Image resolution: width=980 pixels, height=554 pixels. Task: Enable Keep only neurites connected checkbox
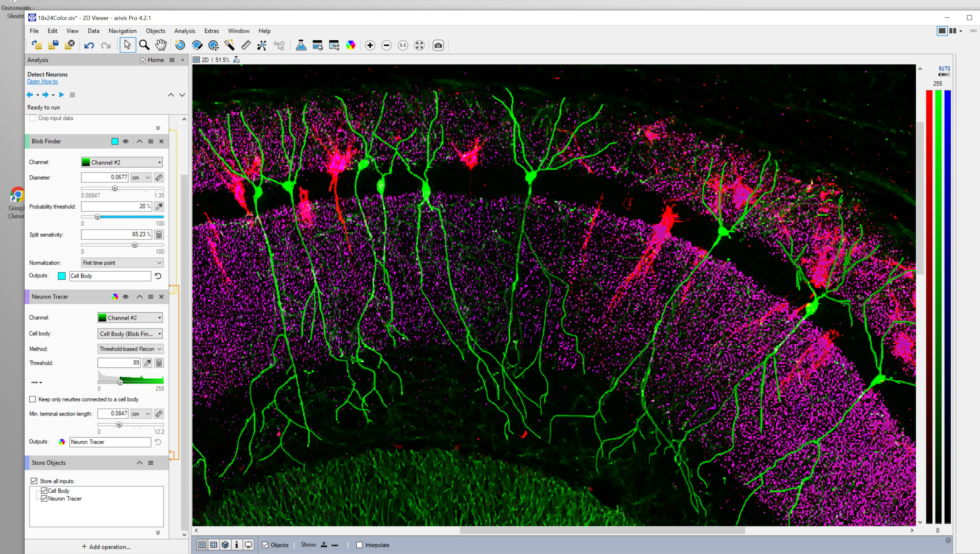point(33,399)
